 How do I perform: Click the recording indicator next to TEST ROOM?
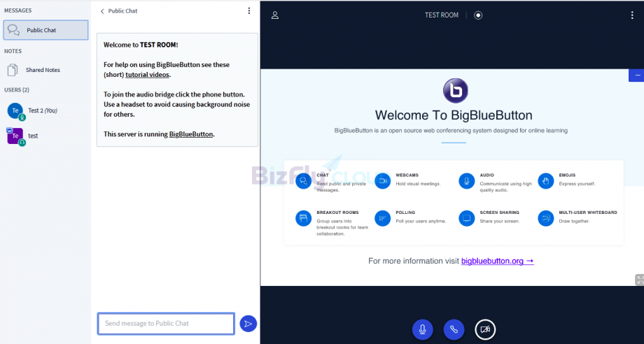[478, 15]
